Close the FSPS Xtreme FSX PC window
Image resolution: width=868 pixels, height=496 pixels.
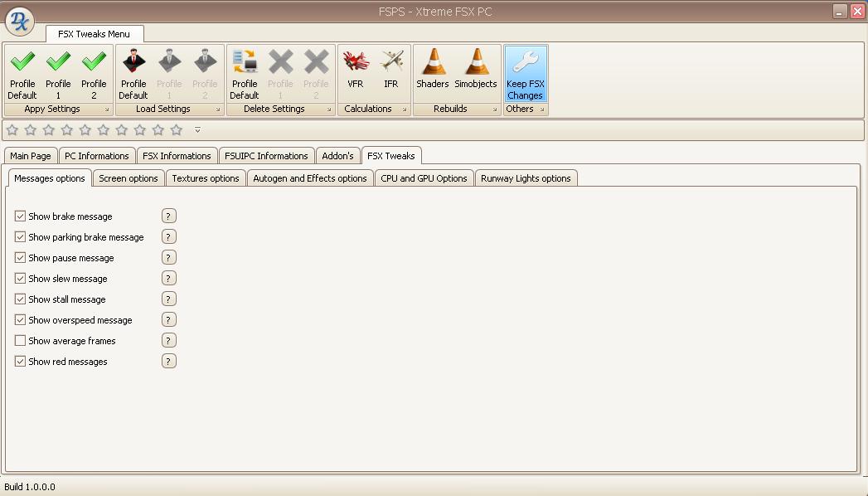coord(857,11)
